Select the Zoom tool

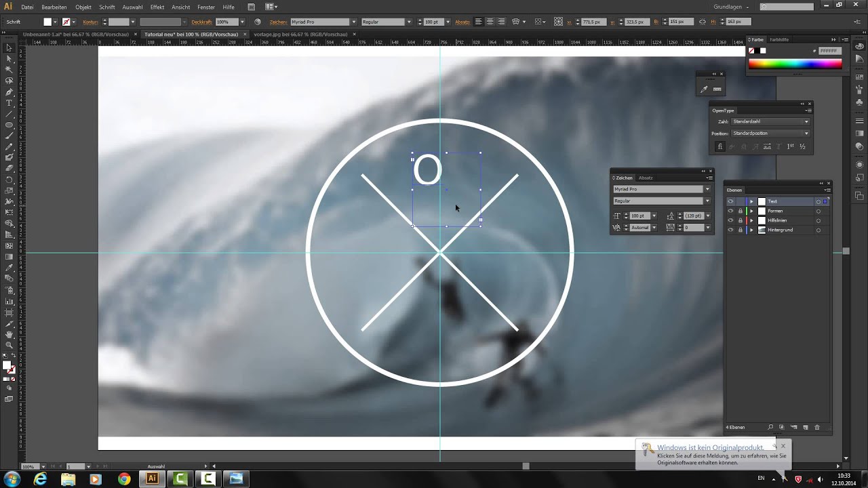[9, 344]
